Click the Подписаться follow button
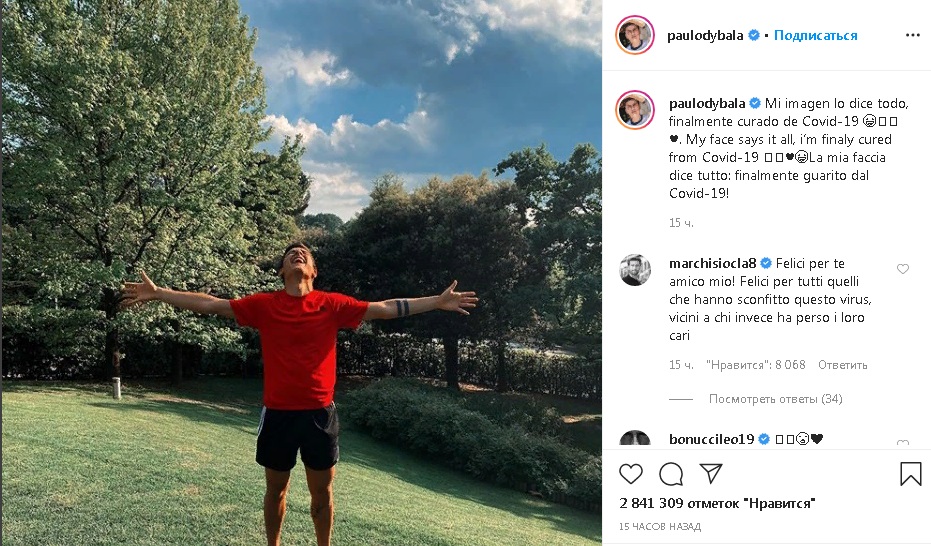The height and width of the screenshot is (546, 931). [815, 36]
